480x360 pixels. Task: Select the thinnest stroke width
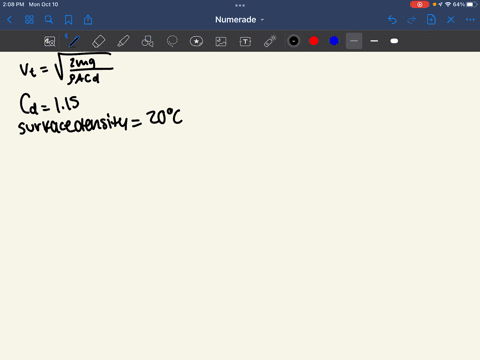[x=354, y=41]
